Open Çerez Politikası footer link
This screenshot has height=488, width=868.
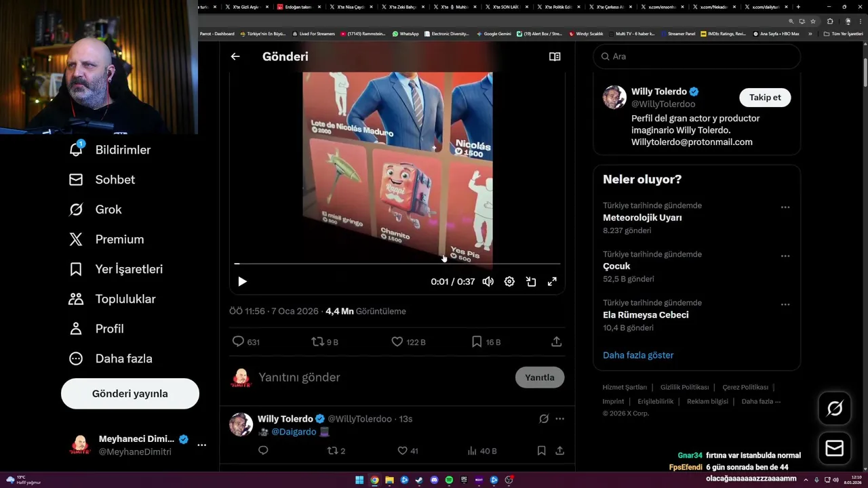pos(745,387)
